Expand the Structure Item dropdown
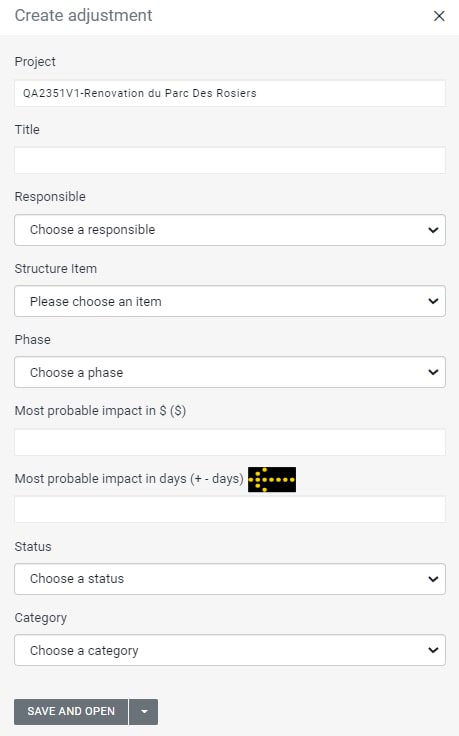 point(230,301)
